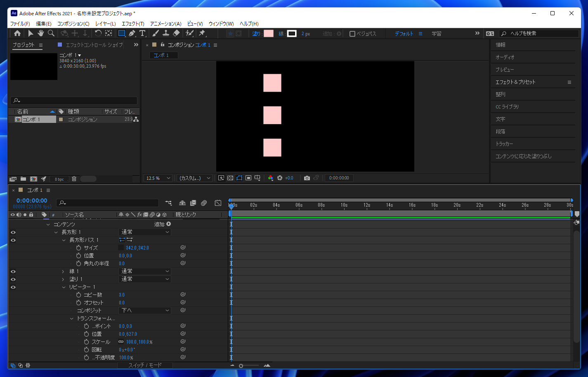Screen dimensions: 588x377
Task: Select the Zoom magnifier tool
Action: pyautogui.click(x=51, y=33)
